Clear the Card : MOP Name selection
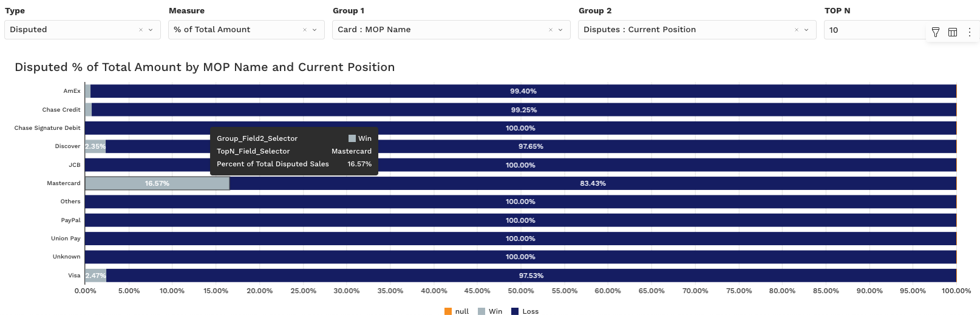Image resolution: width=980 pixels, height=315 pixels. click(x=551, y=30)
